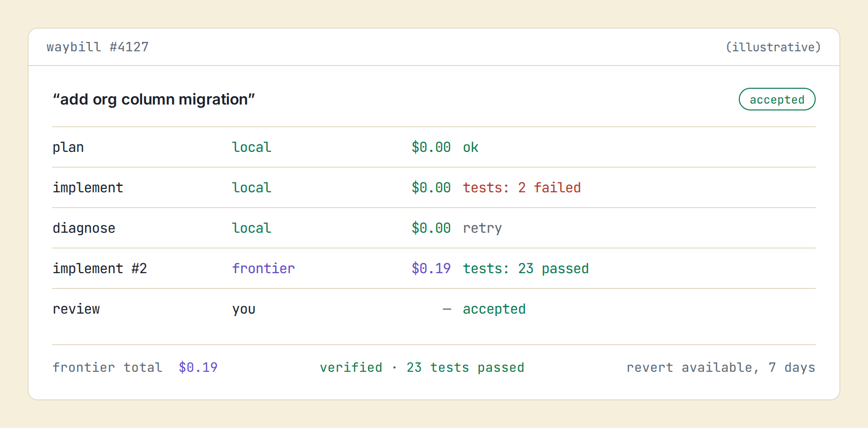
Task: Click the diagnose row's $0.00 cost
Action: (431, 228)
